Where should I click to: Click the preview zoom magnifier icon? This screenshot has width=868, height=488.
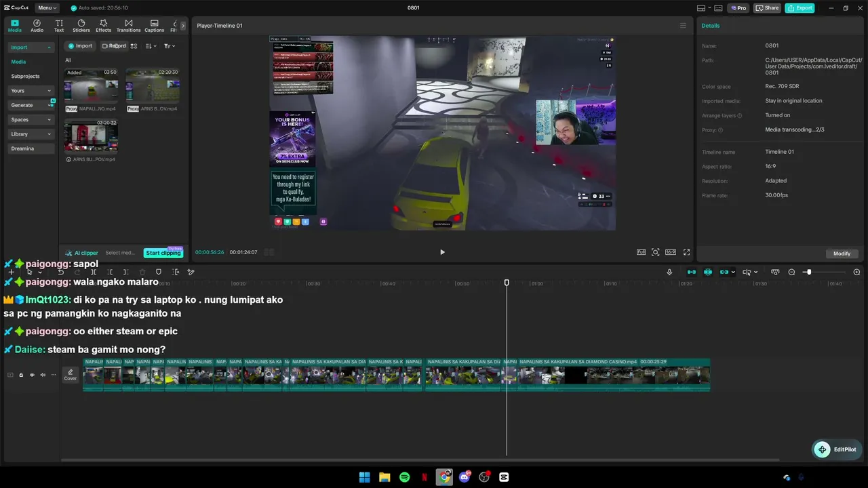tap(656, 252)
